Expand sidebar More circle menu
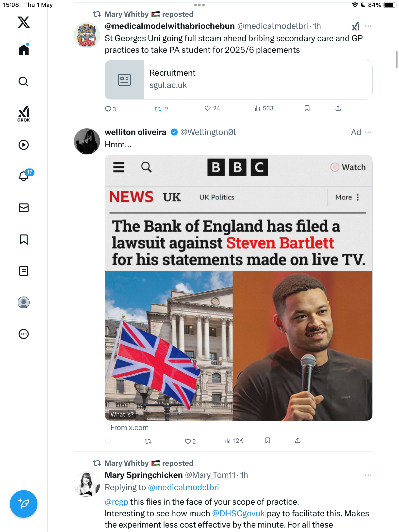The image size is (399, 532). coord(24,334)
